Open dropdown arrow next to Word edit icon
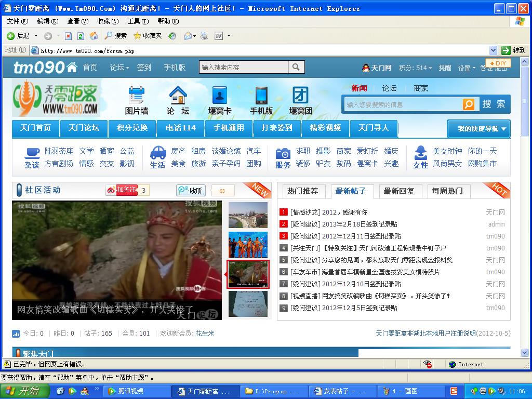The image size is (532, 399). pyautogui.click(x=229, y=36)
